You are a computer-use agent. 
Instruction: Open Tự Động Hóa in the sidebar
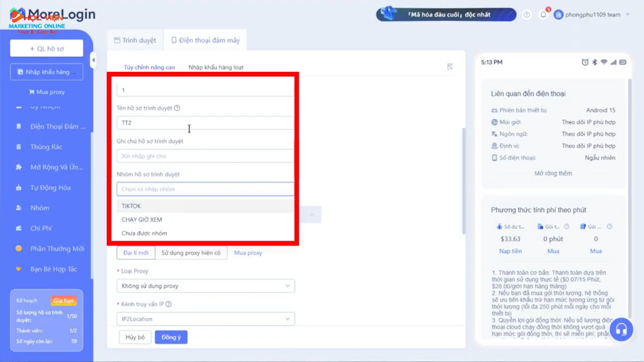click(50, 188)
